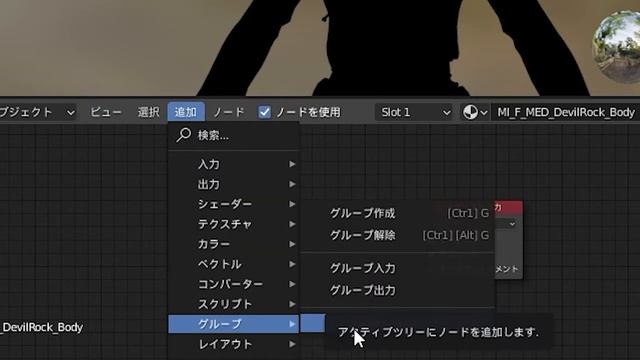This screenshot has height=360, width=640.
Task: Open the ノード menu
Action: pyautogui.click(x=229, y=112)
